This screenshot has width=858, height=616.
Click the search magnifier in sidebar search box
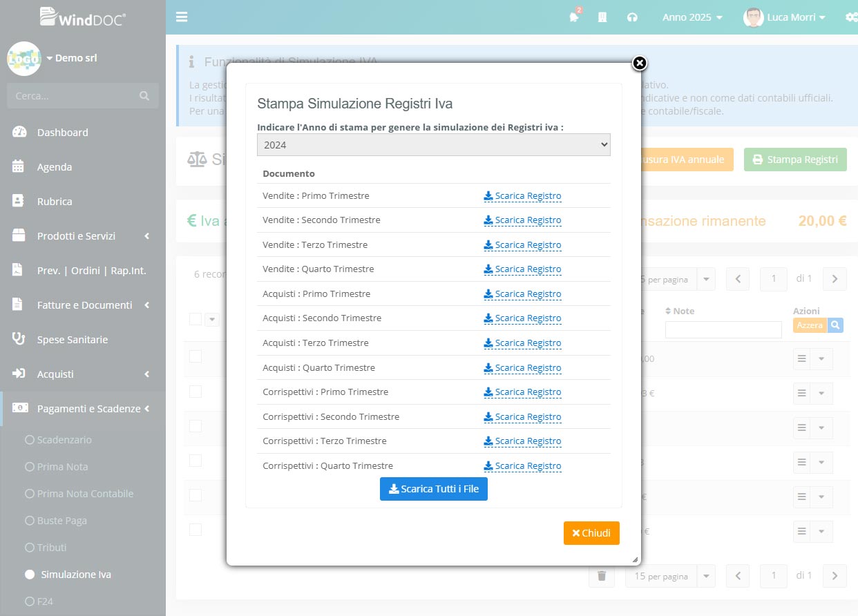tap(144, 96)
